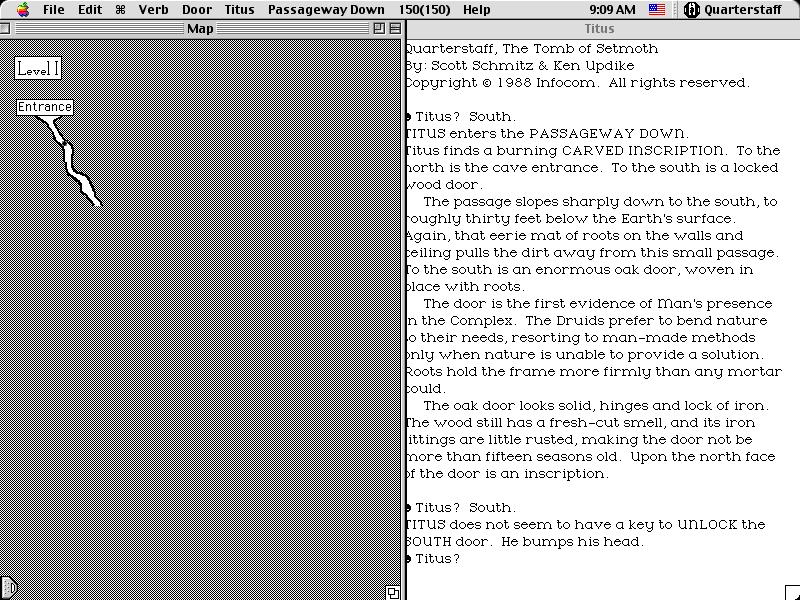Screen dimensions: 800x600
Task: Click the page icon in Map window's bottom-left corner
Action: 9,588
